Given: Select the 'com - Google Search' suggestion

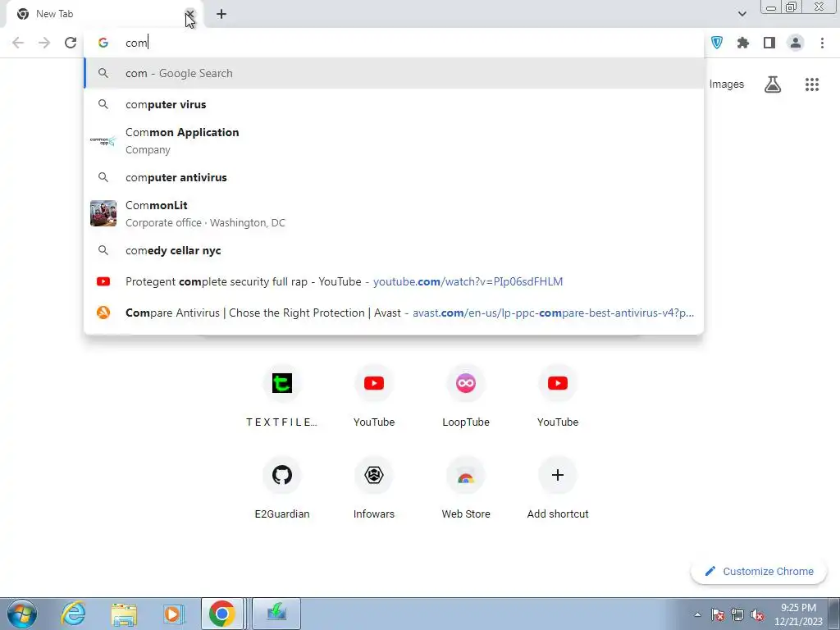Looking at the screenshot, I should (394, 73).
